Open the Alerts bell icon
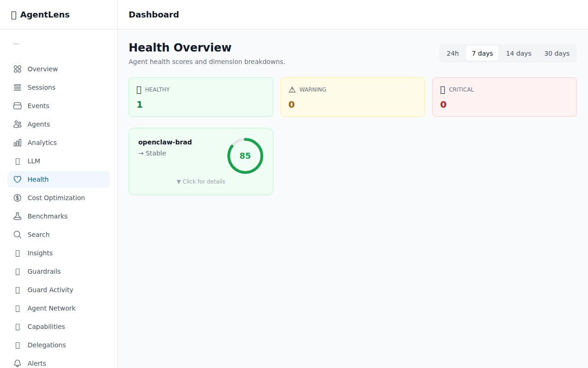 [x=17, y=363]
